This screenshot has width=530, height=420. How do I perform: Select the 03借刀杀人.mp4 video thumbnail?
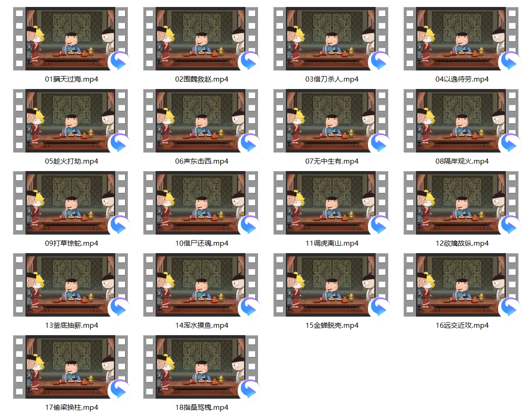point(331,38)
